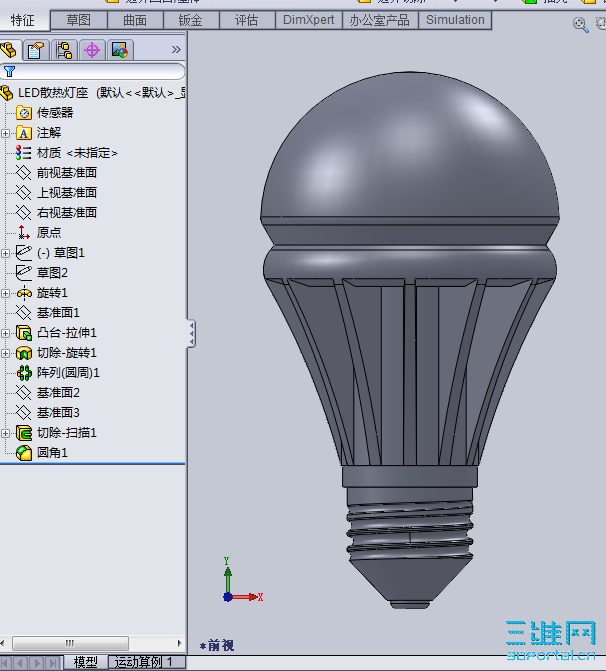Select the 圆角1 fillet feature icon

click(24, 453)
